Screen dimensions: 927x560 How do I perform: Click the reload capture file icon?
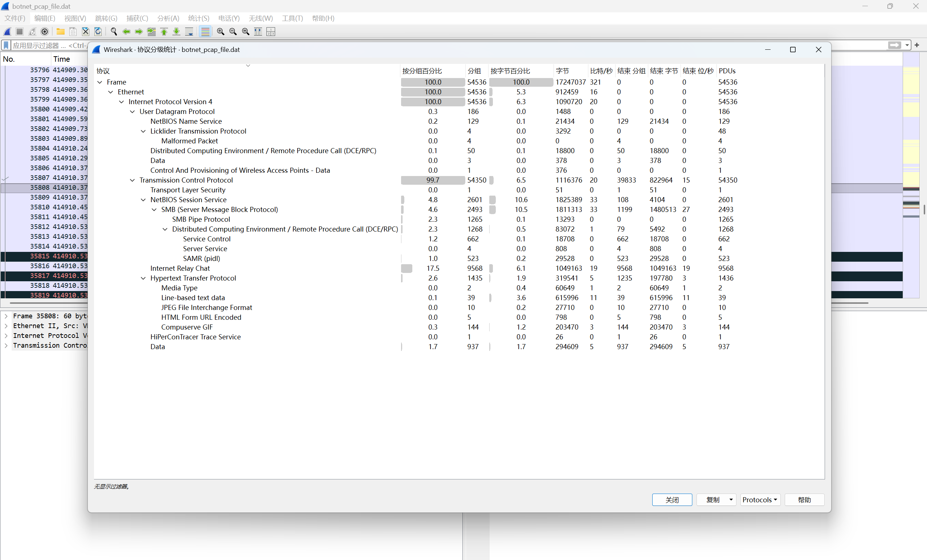tap(98, 32)
